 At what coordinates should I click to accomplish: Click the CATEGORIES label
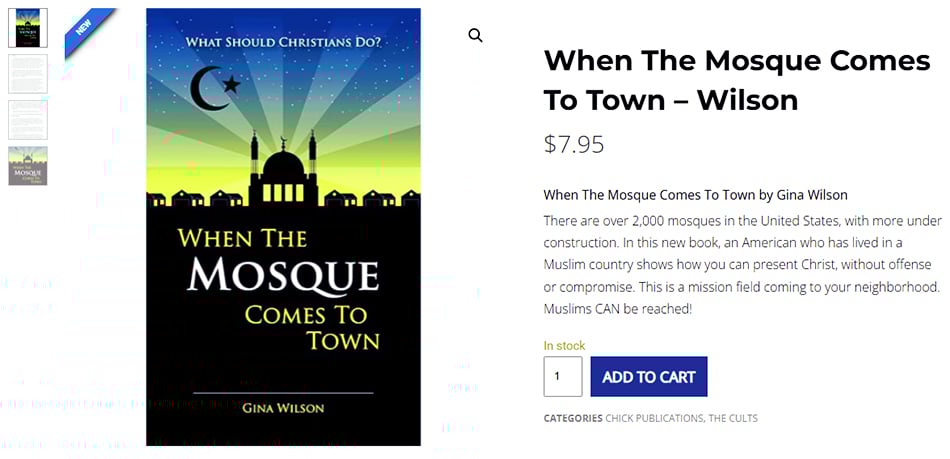pos(573,418)
